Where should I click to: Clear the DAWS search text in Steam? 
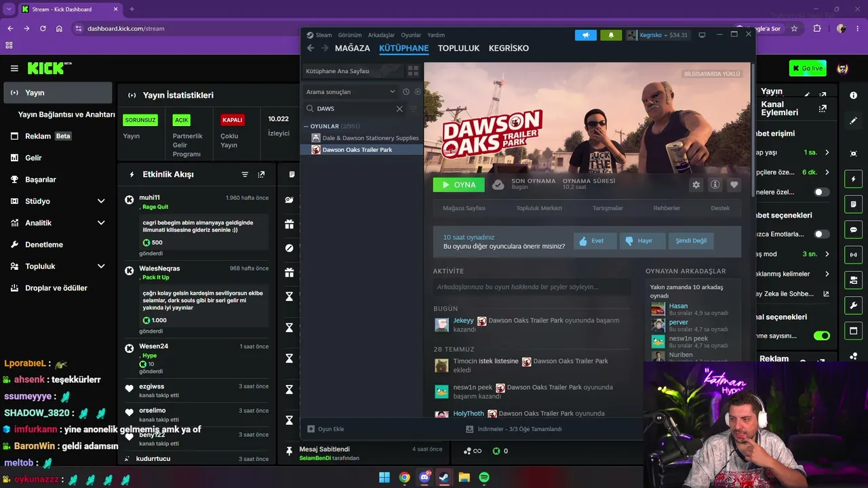399,108
